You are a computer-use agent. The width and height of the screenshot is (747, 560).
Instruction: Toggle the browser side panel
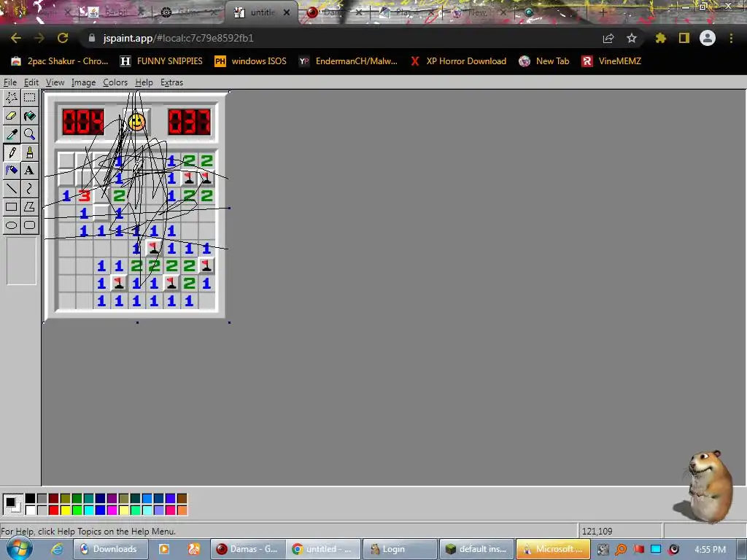click(x=684, y=38)
